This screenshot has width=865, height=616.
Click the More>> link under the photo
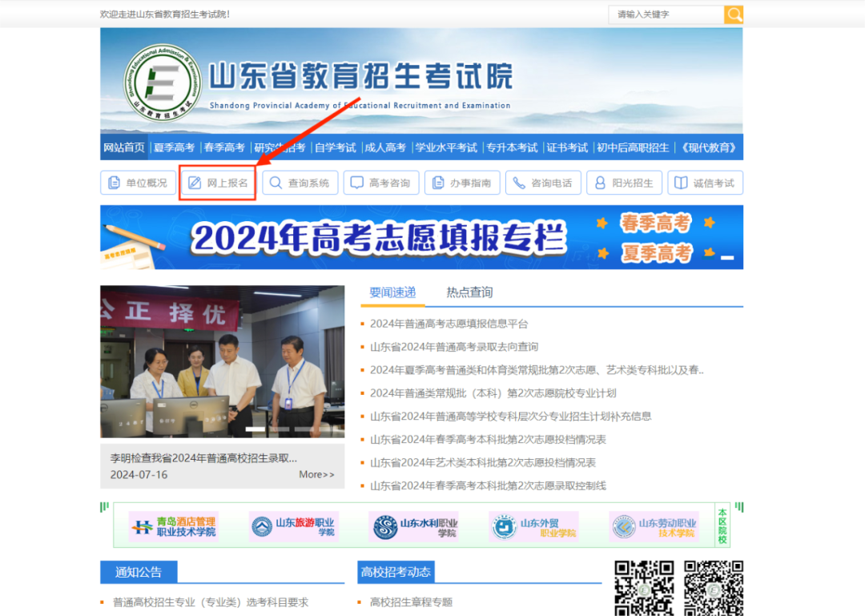point(316,474)
